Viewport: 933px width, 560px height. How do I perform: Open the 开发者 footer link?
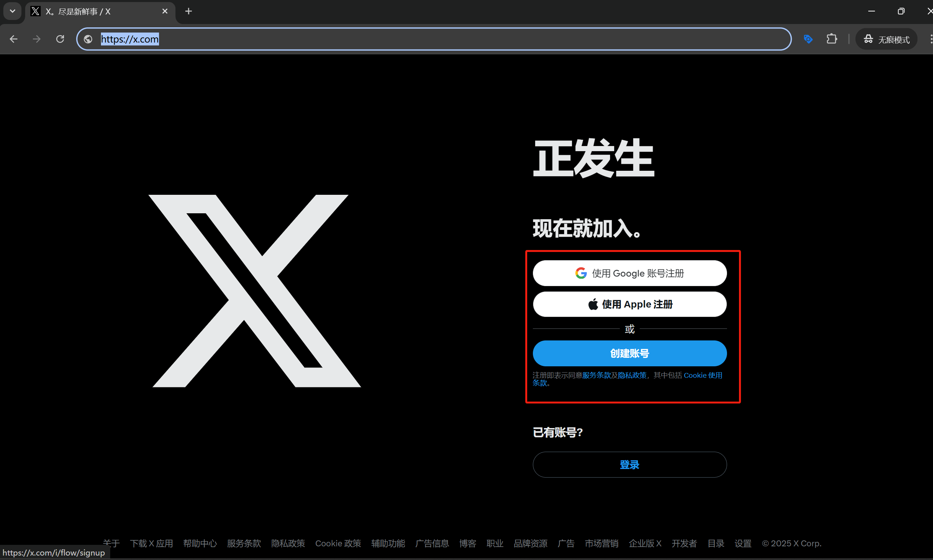pyautogui.click(x=684, y=543)
